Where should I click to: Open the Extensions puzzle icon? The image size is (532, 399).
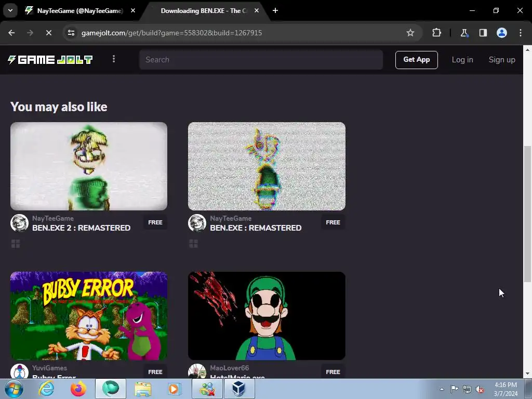click(436, 33)
